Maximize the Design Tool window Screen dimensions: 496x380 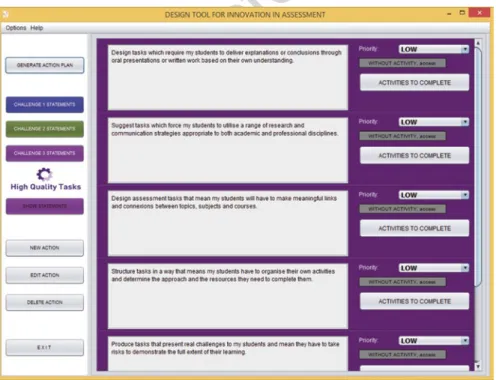click(x=462, y=13)
